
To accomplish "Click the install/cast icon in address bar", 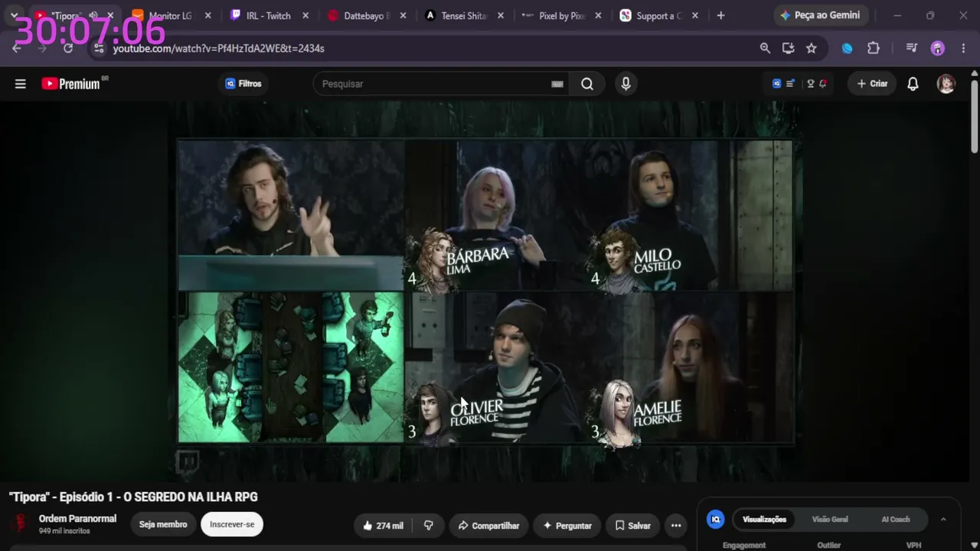I will pos(788,48).
